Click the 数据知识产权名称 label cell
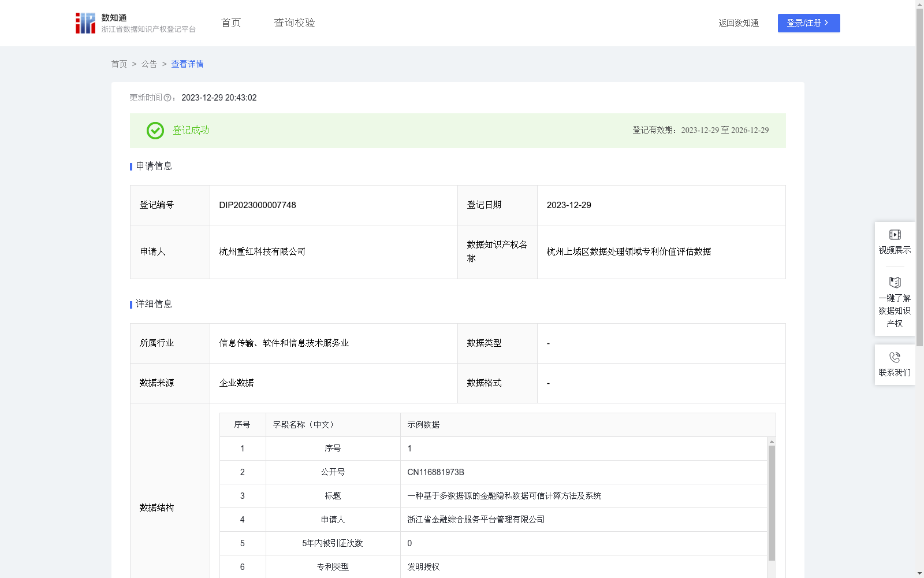924x578 pixels. coord(497,252)
